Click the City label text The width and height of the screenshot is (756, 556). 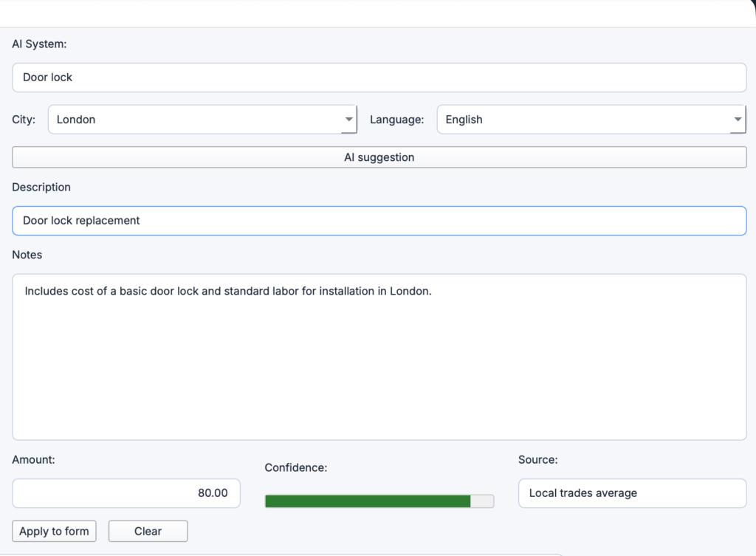(24, 120)
